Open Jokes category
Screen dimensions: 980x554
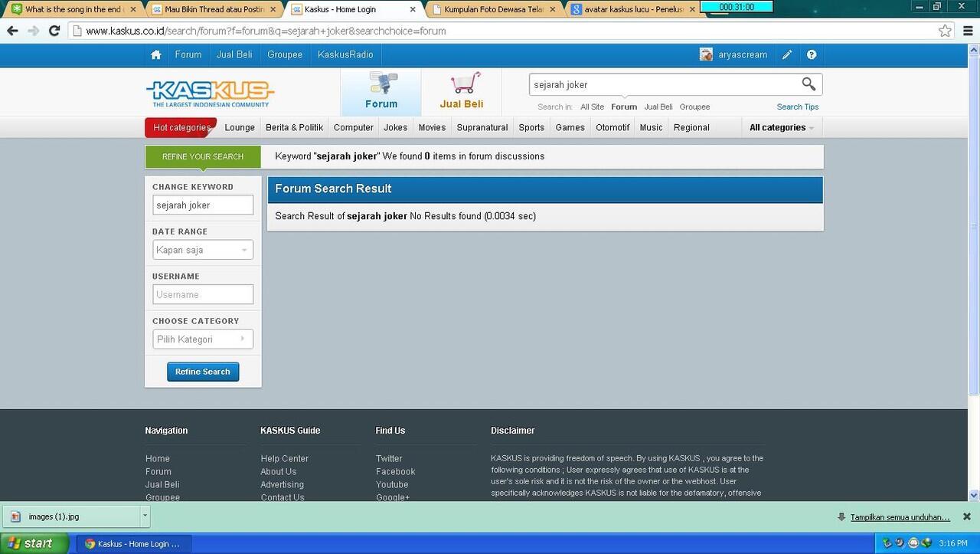click(x=396, y=128)
